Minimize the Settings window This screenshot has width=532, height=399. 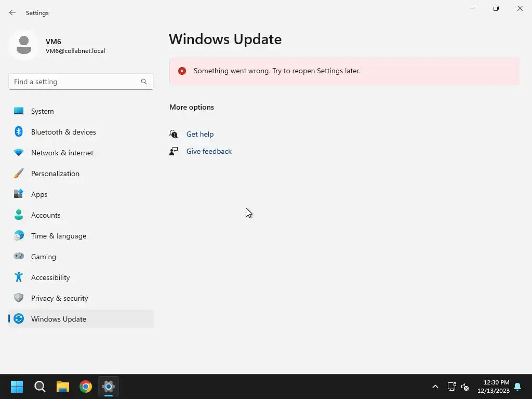click(472, 8)
